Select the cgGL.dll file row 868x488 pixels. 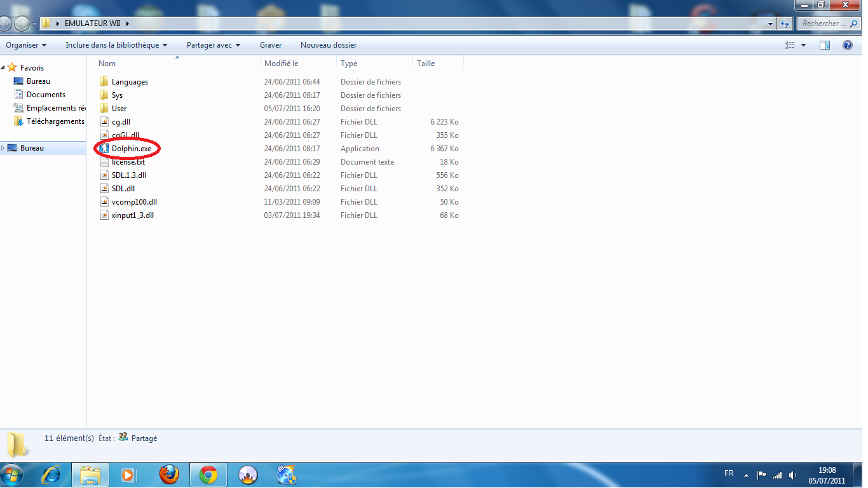click(x=280, y=135)
